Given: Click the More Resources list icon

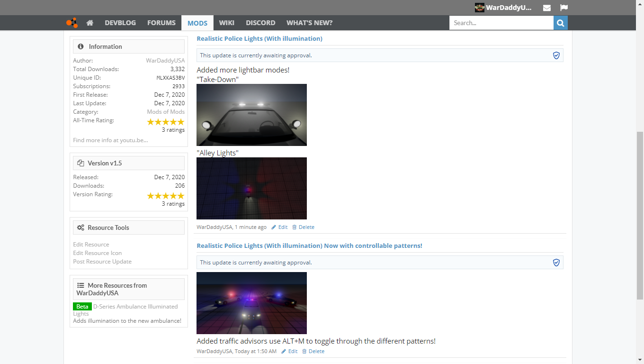Looking at the screenshot, I should pyautogui.click(x=80, y=285).
